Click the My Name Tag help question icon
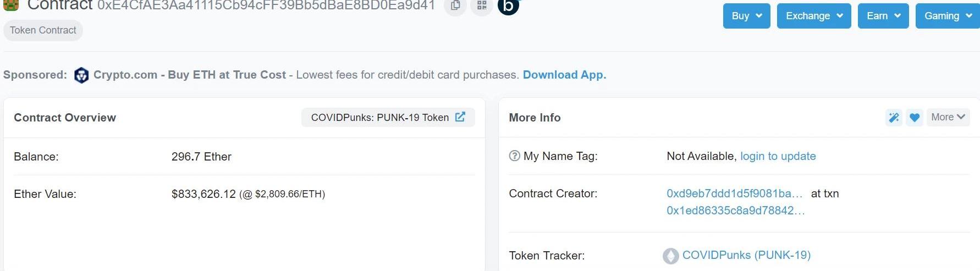980x271 pixels. point(514,156)
